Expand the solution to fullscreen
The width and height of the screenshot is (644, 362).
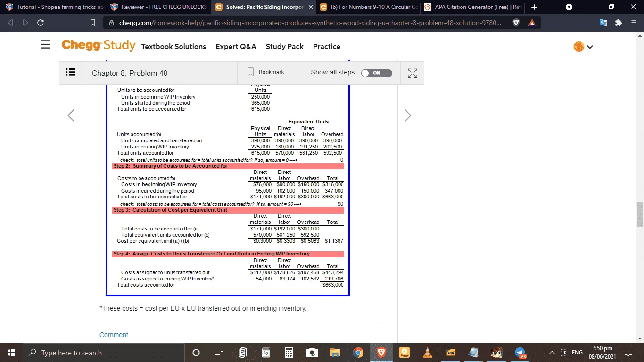pyautogui.click(x=413, y=73)
